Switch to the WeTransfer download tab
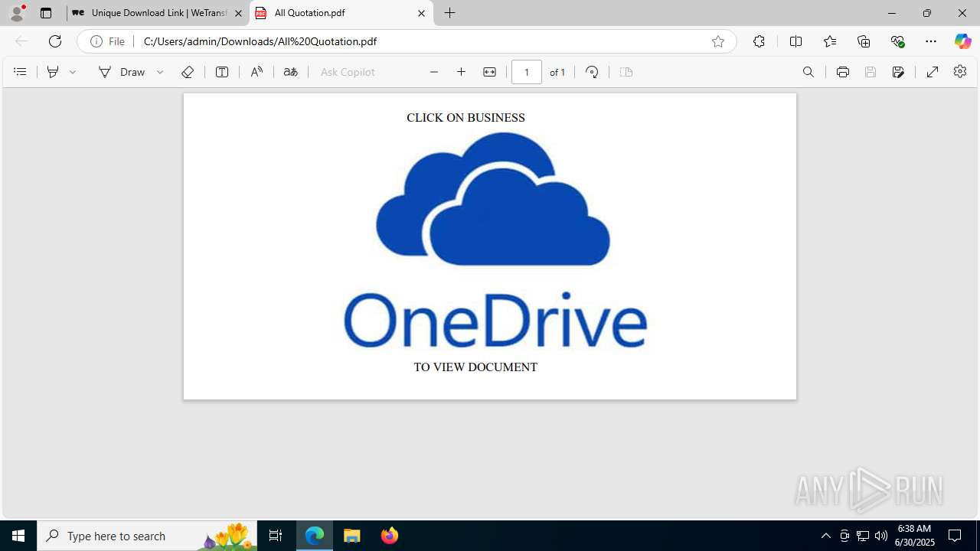This screenshot has height=551, width=980. (x=158, y=13)
